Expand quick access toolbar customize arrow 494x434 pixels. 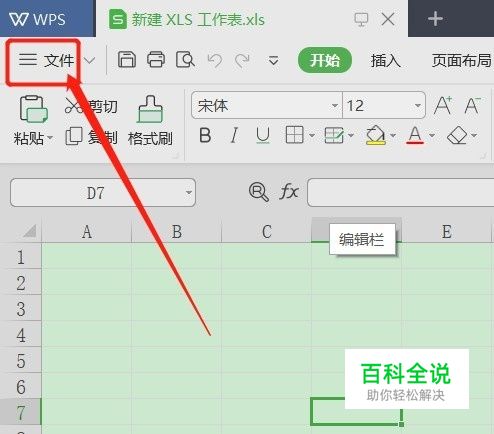pyautogui.click(x=273, y=61)
